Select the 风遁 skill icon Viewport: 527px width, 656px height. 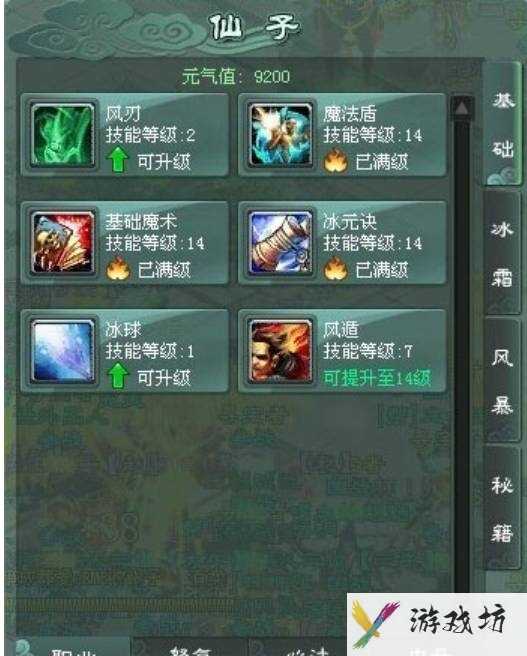[x=281, y=351]
